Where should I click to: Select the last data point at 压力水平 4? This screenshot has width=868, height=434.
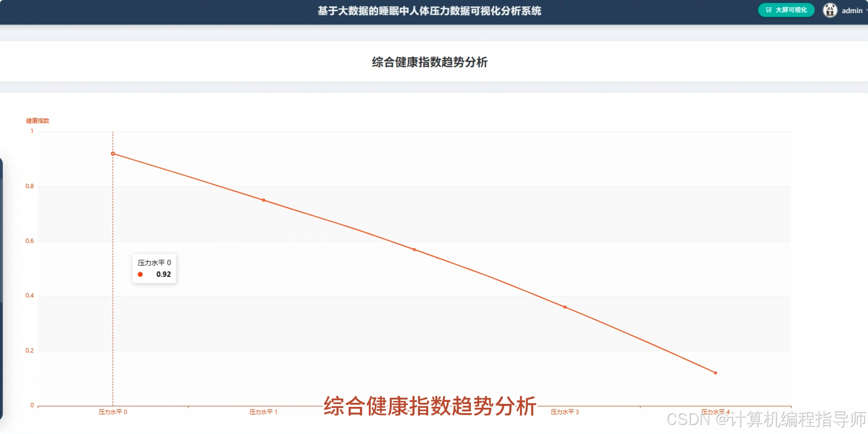[x=715, y=373]
